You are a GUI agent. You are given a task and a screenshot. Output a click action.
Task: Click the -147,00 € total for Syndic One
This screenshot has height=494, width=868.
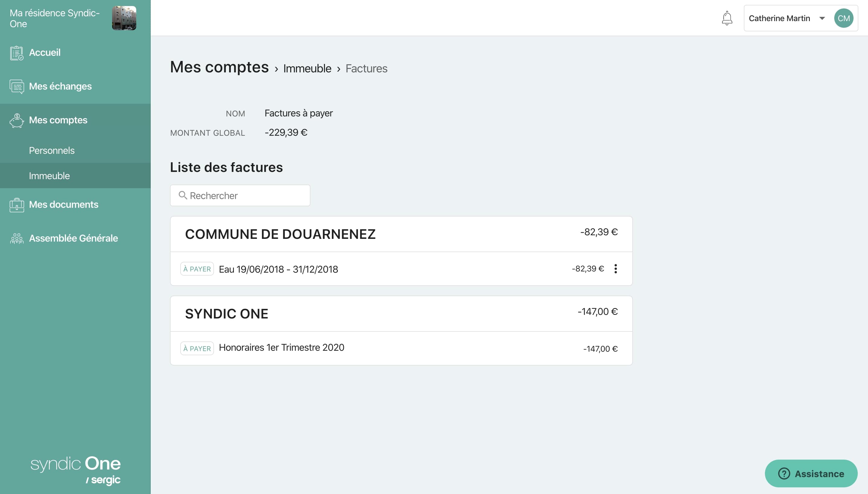(x=597, y=312)
